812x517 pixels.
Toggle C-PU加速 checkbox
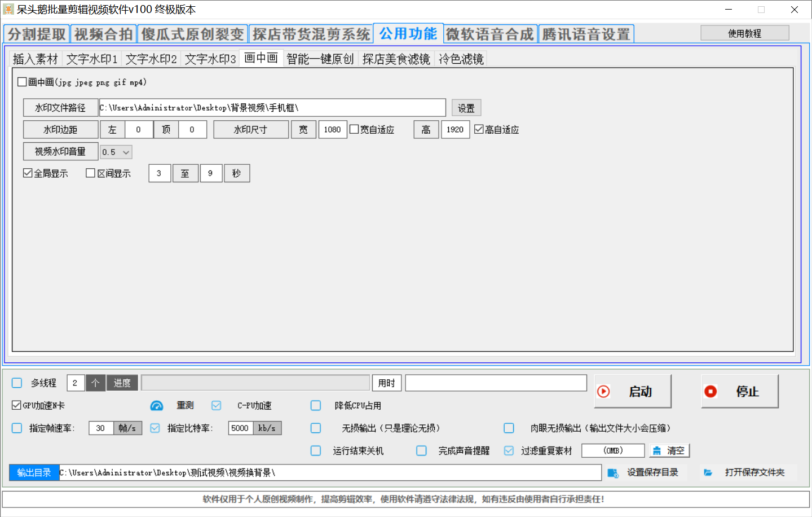click(217, 405)
